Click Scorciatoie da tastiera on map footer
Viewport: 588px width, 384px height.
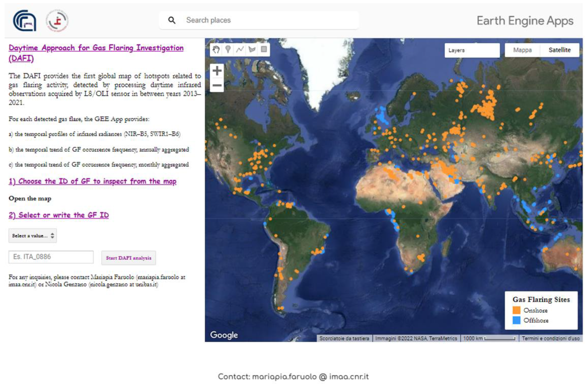(x=344, y=338)
